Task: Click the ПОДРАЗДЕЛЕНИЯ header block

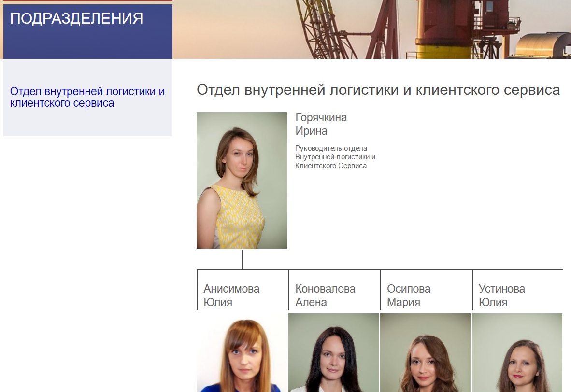Action: pyautogui.click(x=88, y=31)
